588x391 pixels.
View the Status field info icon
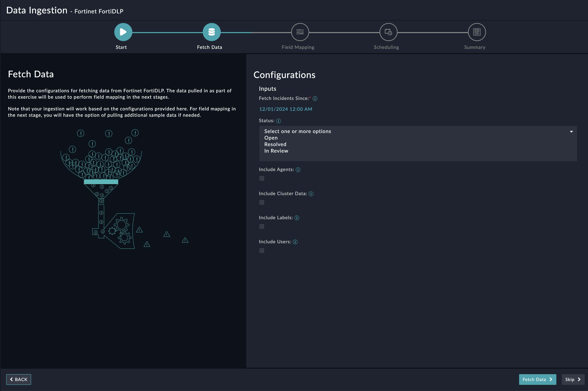tap(278, 121)
